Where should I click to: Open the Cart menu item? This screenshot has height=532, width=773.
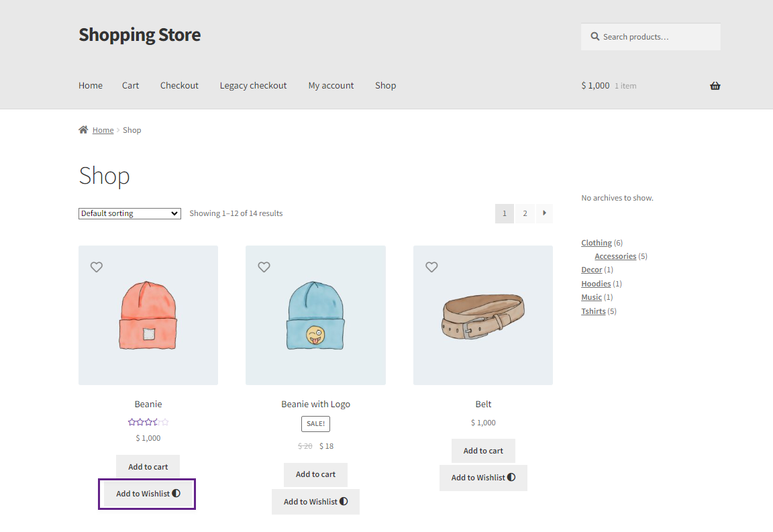tap(131, 85)
